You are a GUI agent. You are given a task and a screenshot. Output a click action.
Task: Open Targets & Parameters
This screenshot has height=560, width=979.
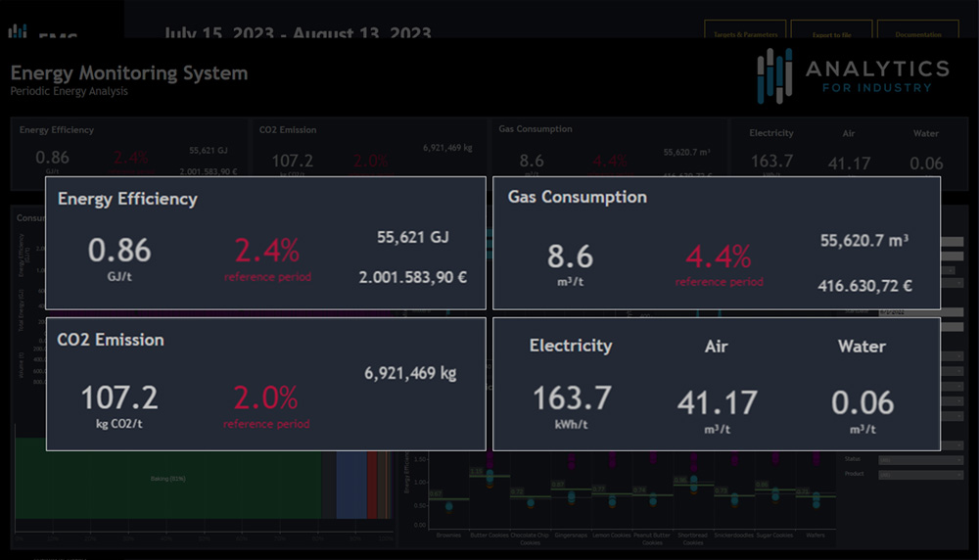coord(745,33)
